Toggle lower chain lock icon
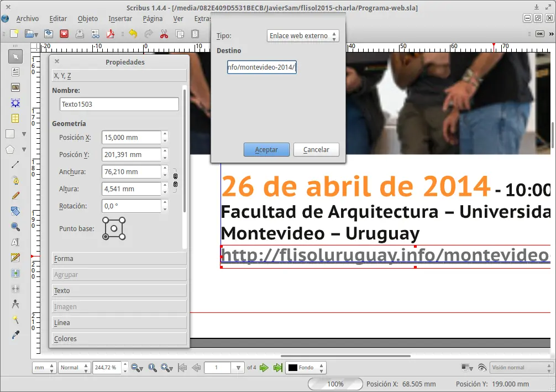 [x=175, y=184]
